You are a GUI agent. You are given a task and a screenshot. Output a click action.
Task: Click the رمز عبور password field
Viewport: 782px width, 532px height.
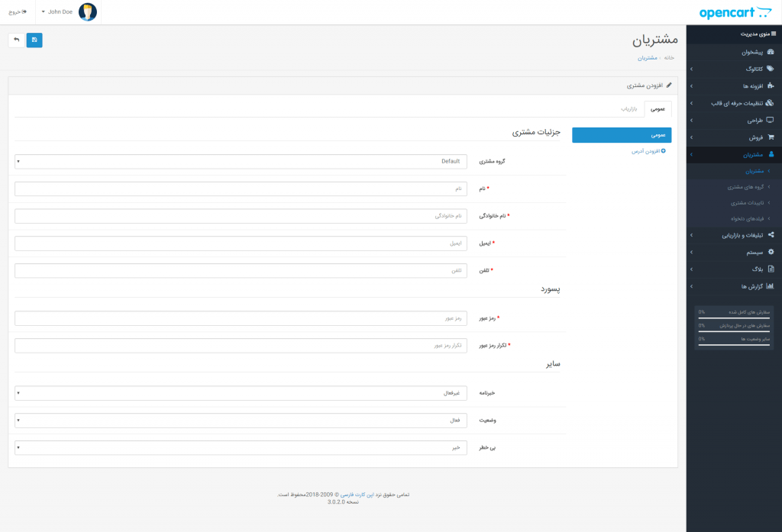click(x=241, y=318)
